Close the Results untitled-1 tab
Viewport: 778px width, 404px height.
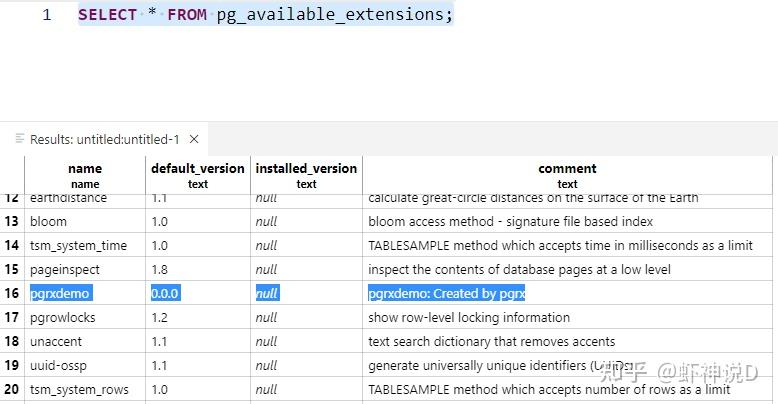coord(194,140)
